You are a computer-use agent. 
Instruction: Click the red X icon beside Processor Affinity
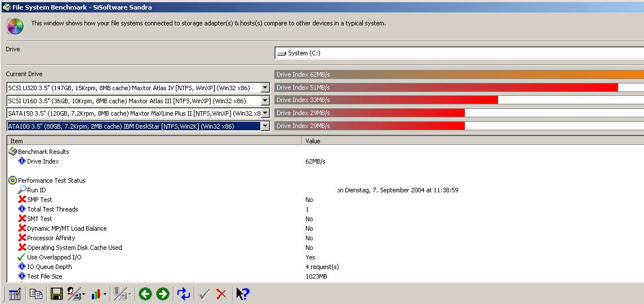[x=22, y=238]
